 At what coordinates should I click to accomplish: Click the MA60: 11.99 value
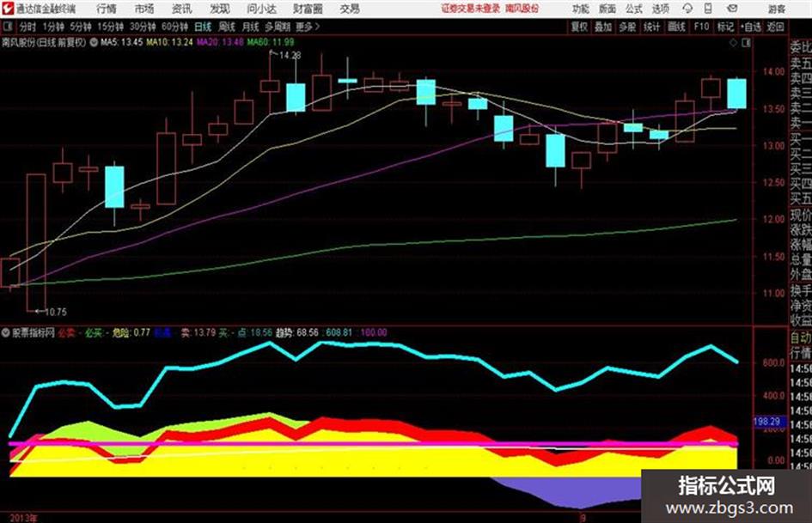pos(271,42)
